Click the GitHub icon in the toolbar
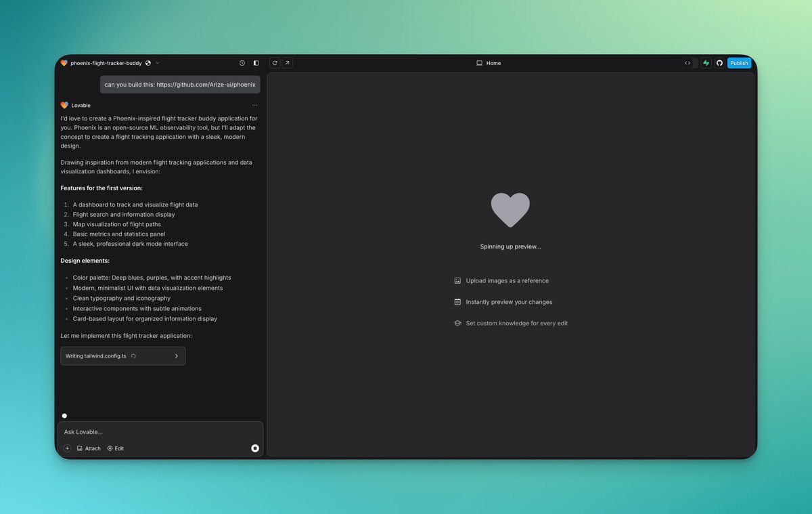 coord(719,63)
